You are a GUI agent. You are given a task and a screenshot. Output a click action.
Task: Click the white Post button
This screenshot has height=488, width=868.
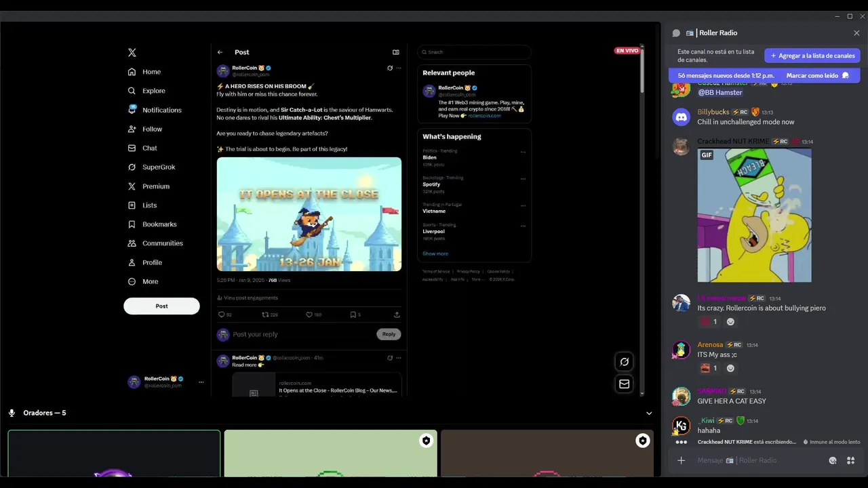(x=161, y=306)
